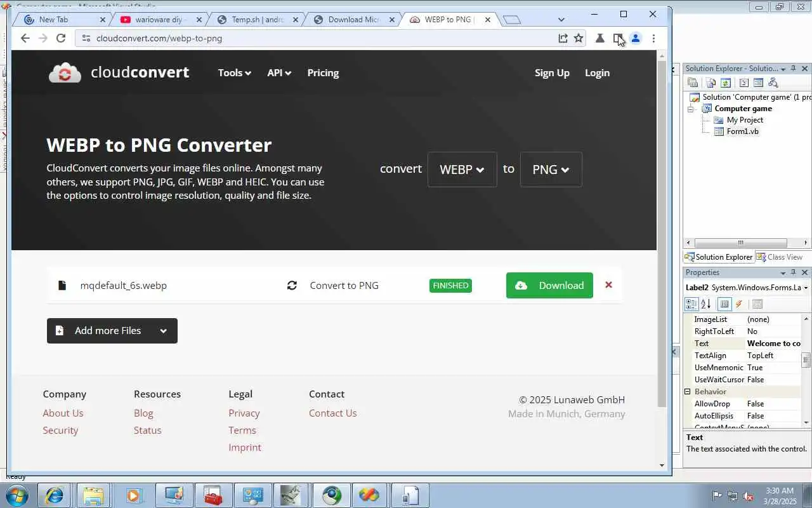Image resolution: width=812 pixels, height=508 pixels.
Task: Switch to Class View tab
Action: click(780, 257)
